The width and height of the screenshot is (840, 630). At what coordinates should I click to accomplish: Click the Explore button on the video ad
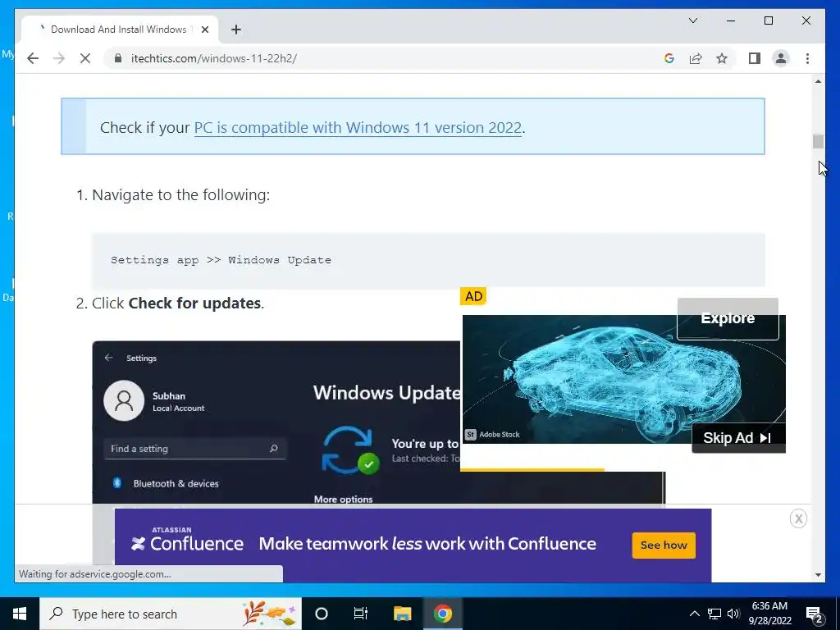point(728,318)
